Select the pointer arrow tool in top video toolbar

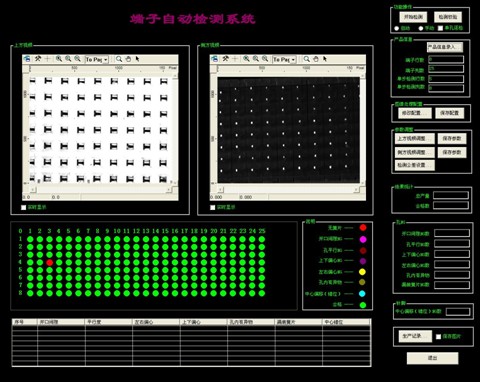point(137,59)
